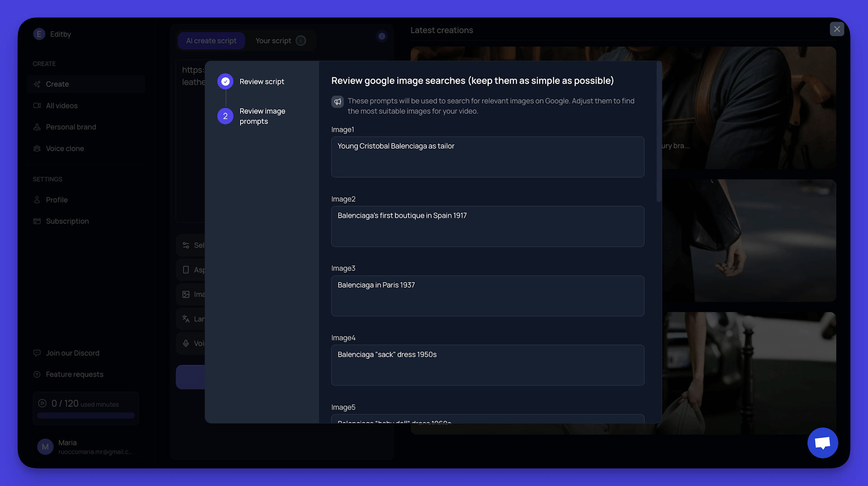
Task: Click the used minutes play icon
Action: [42, 403]
